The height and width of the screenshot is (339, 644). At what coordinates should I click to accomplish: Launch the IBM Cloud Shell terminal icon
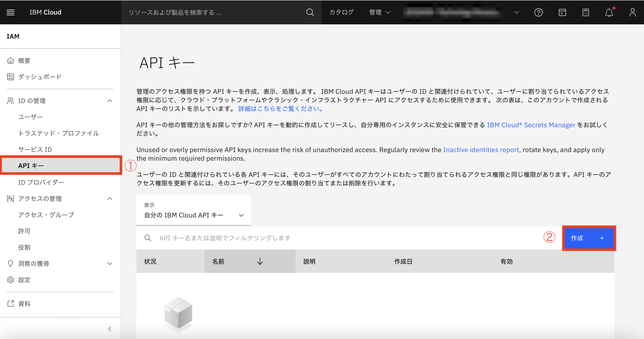(x=562, y=12)
